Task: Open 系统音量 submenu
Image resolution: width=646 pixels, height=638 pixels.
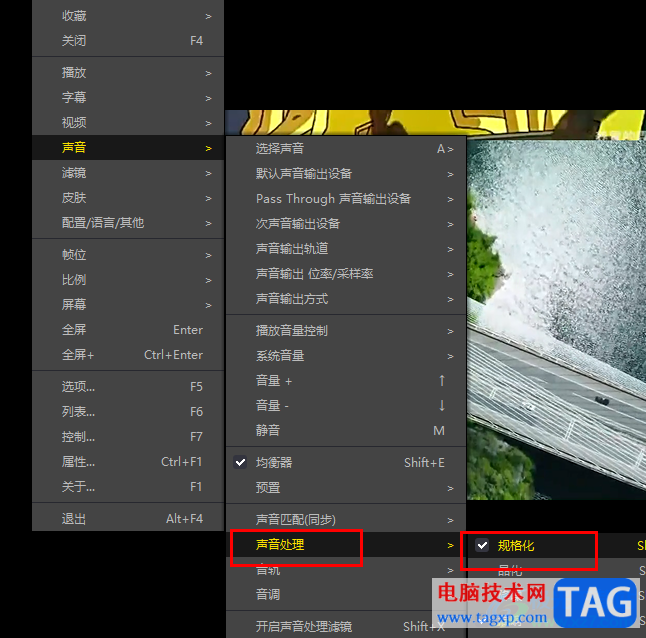Action: 346,356
